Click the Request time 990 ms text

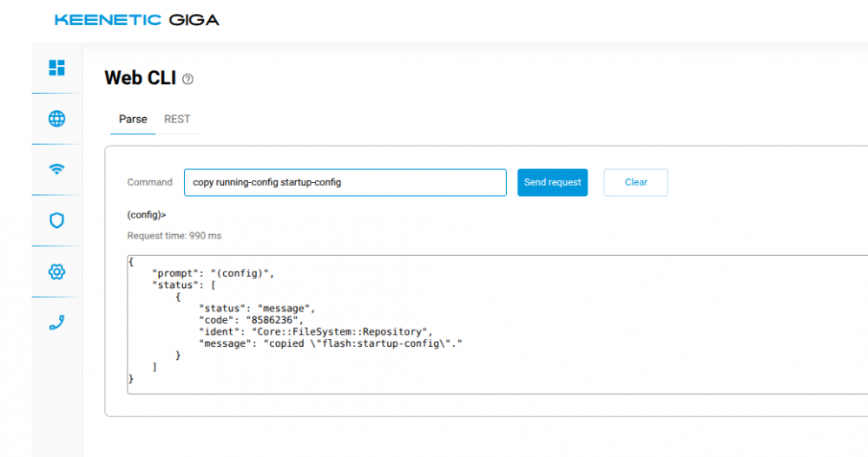(174, 236)
